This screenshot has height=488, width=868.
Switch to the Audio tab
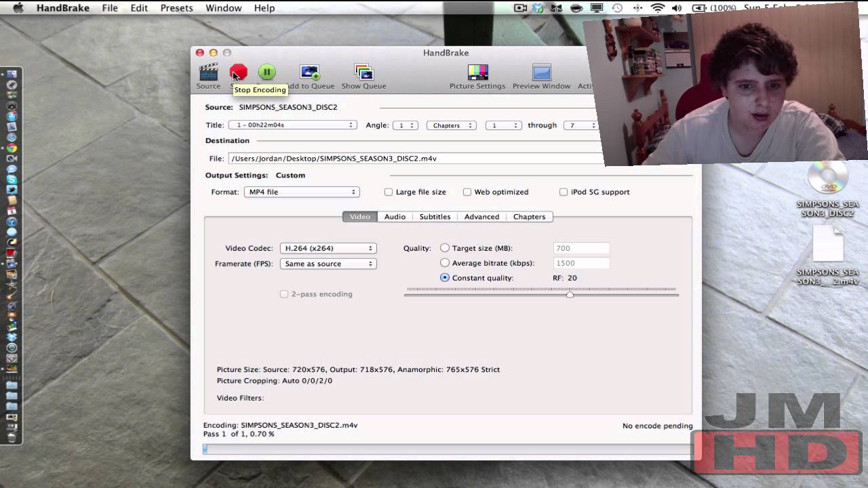(x=395, y=217)
